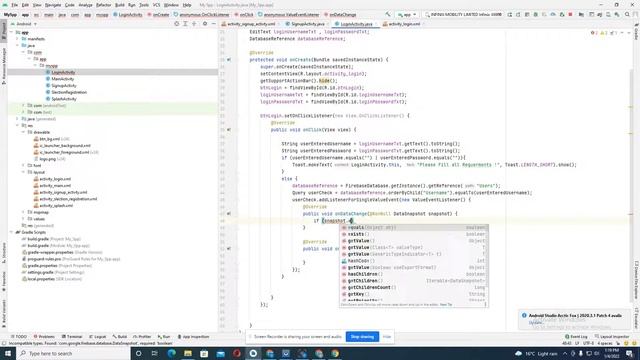Open project panel settings gear
Screen dimensions: 640x360
pyautogui.click(x=205, y=24)
